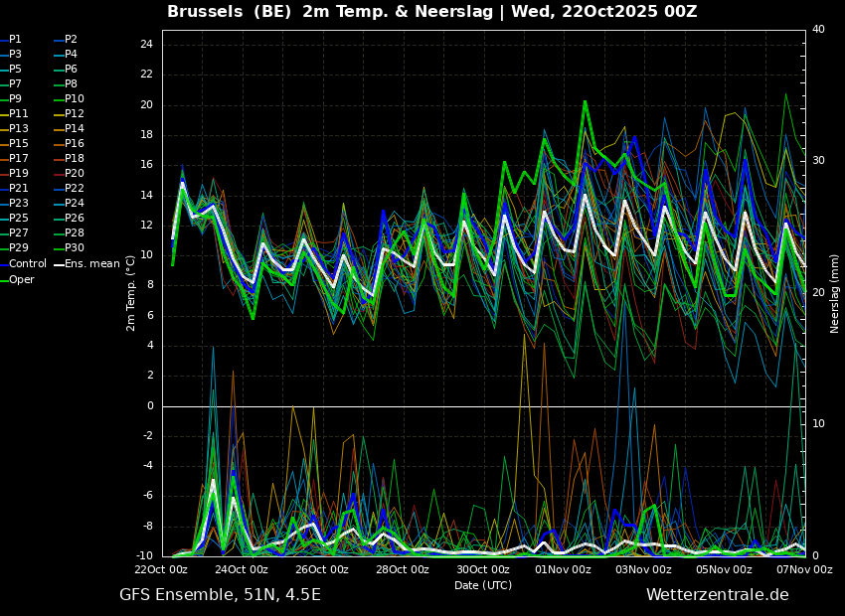Screen dimensions: 845x616
Task: Click the P2 legend entry
Action: point(71,40)
